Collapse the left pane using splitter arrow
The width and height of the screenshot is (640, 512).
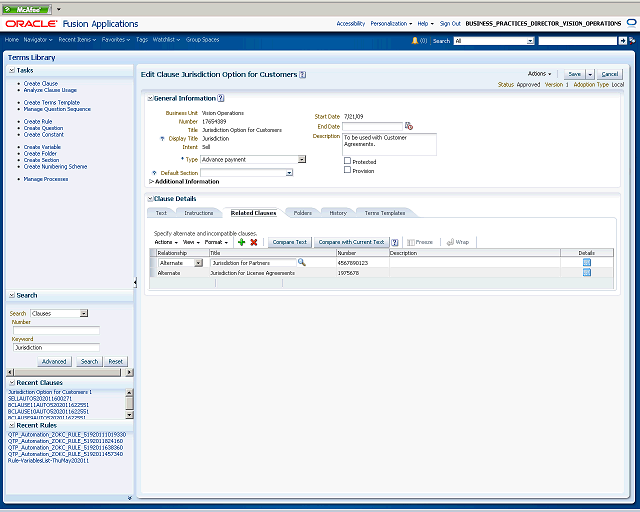[135, 282]
